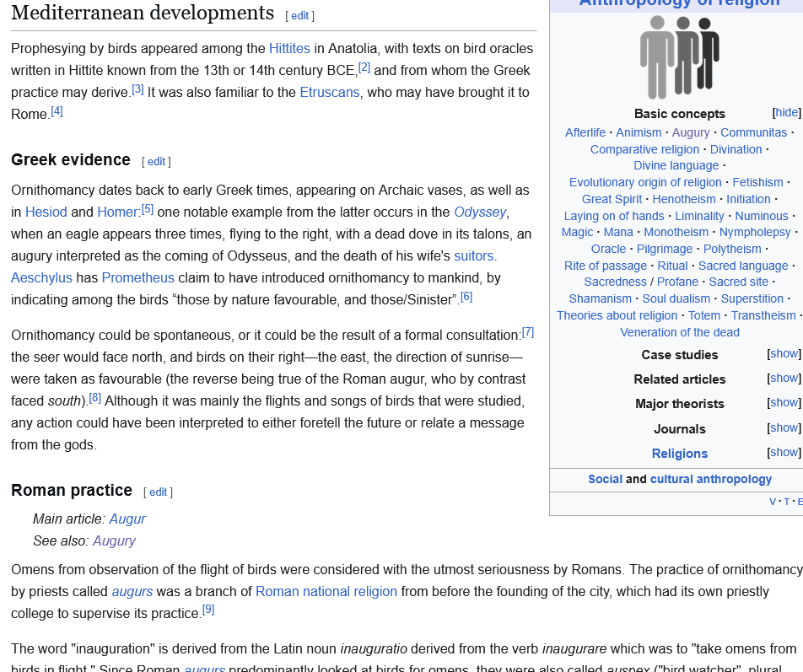Open cultural anthropology footer link
Viewport: 803px width, 672px height.
(711, 480)
